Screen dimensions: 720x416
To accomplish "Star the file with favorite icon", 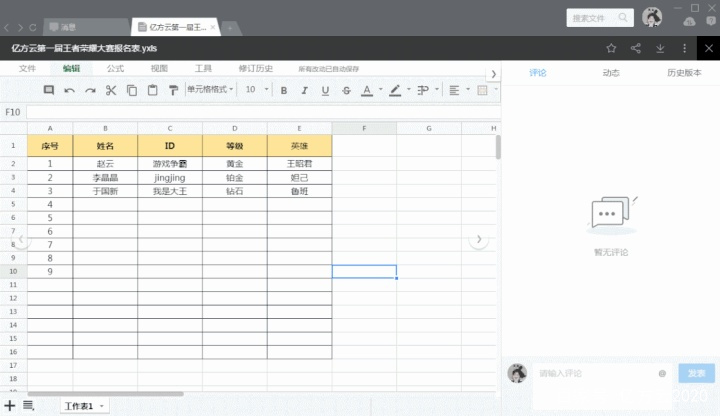I will pyautogui.click(x=611, y=48).
